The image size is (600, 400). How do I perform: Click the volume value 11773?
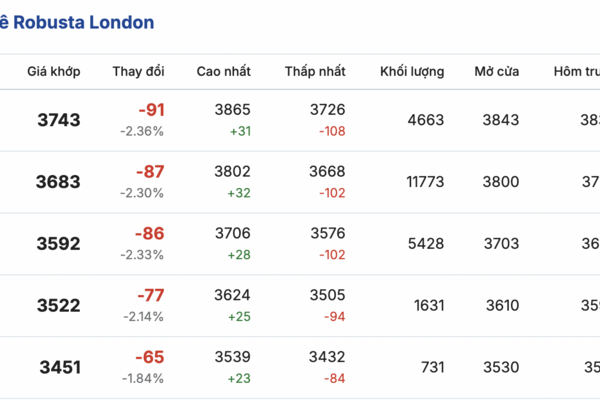[x=422, y=182]
